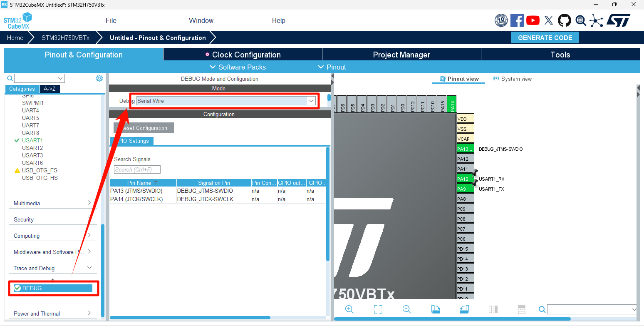644x326 pixels.
Task: Click the Signal on Pin column header
Action: tap(214, 183)
